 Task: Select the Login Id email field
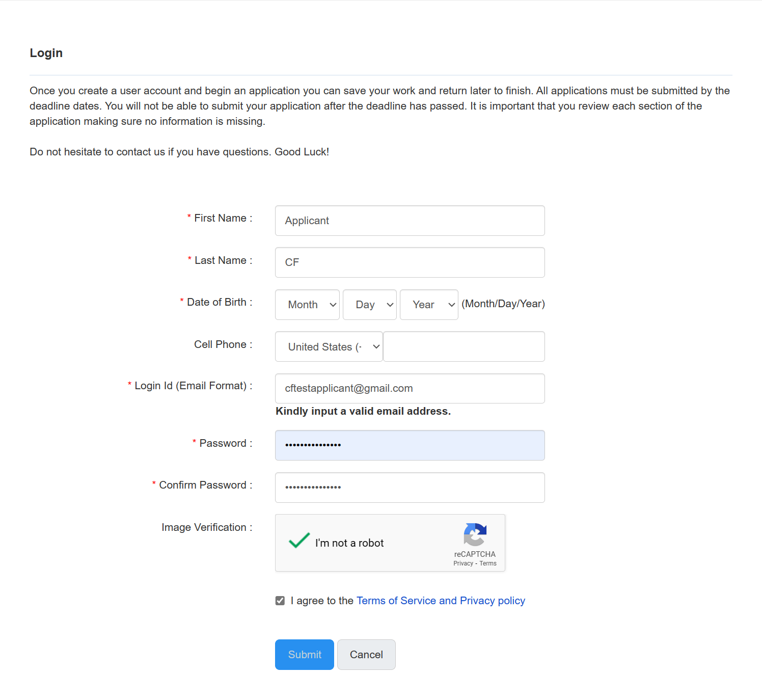click(410, 388)
